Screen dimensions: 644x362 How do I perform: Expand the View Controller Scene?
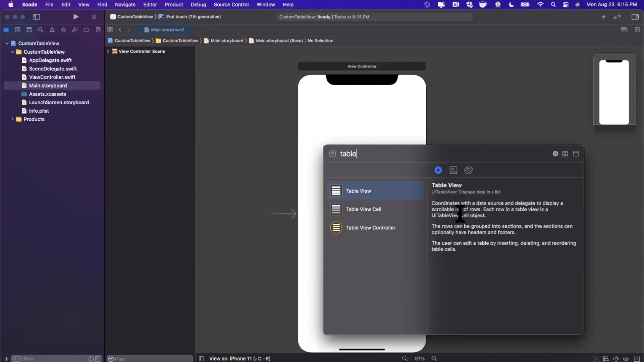[108, 51]
